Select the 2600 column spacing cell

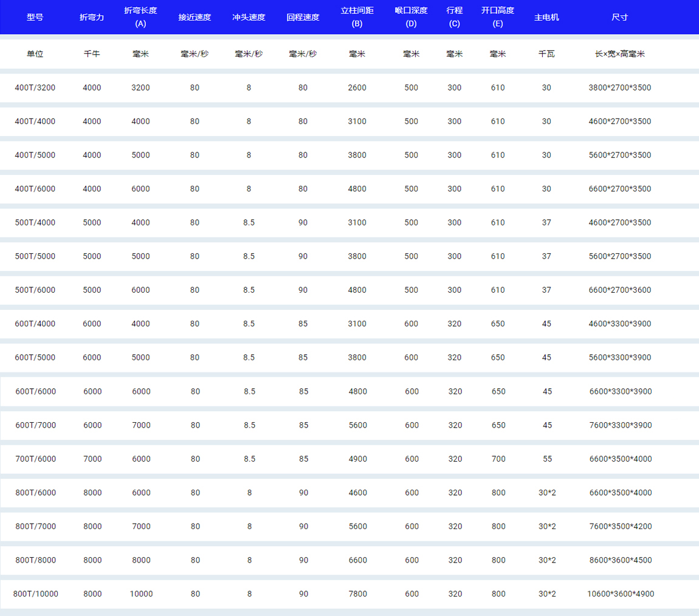357,87
